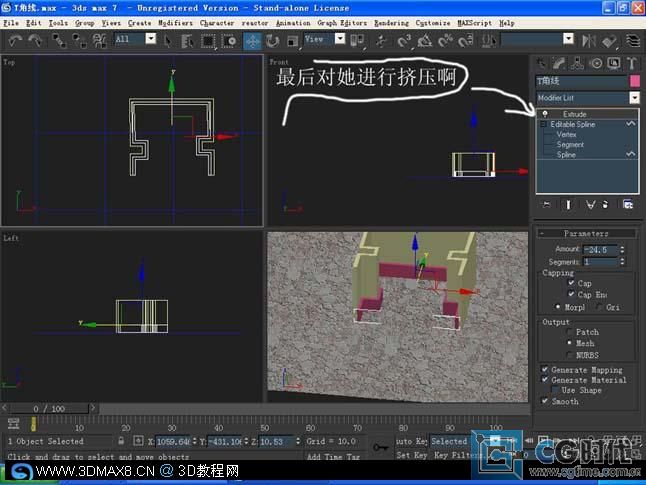This screenshot has height=485, width=646.
Task: Open the View reference coordinate dropdown
Action: 340,39
